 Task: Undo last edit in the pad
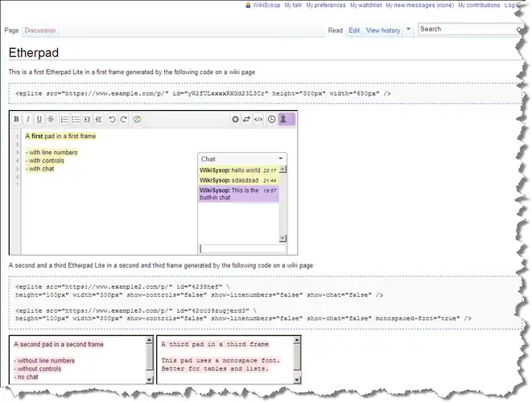coord(112,119)
